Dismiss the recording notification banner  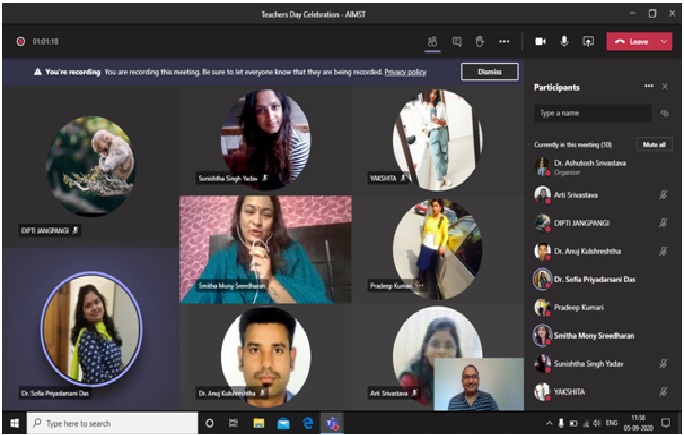click(x=489, y=72)
